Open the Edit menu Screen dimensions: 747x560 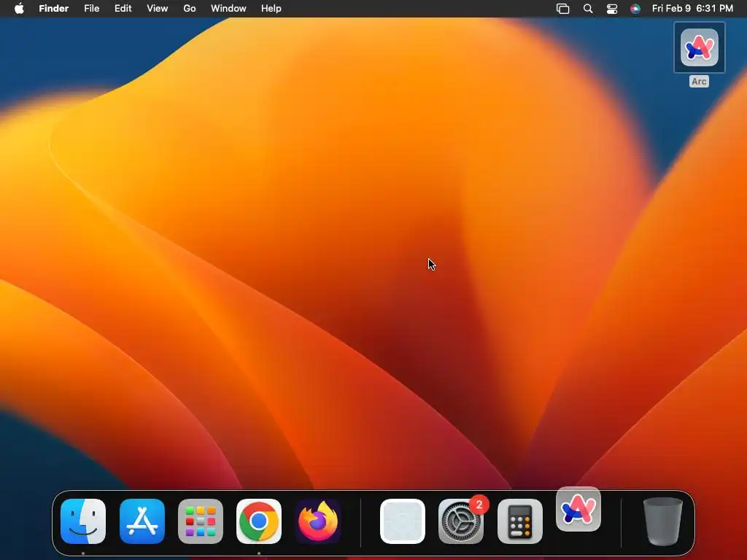(x=123, y=9)
